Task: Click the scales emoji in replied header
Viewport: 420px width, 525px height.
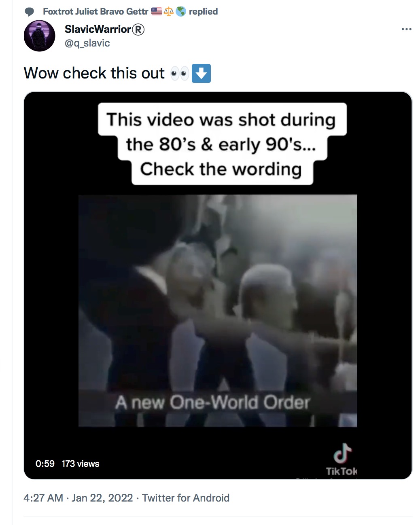Action: (x=169, y=11)
